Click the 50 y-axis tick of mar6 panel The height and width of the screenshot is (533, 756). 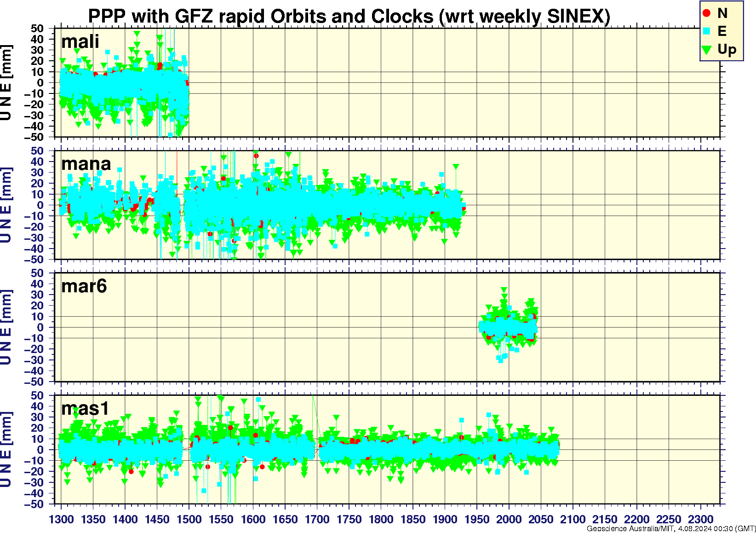38,273
